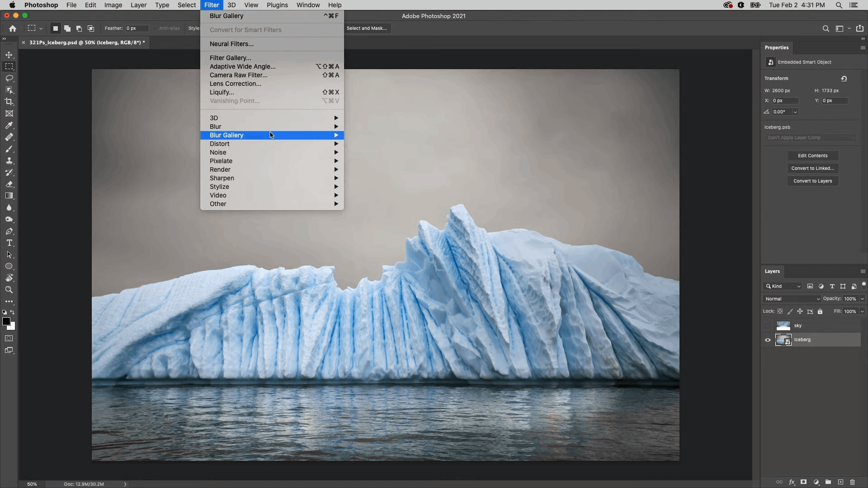Add a layer style with fx icon

click(792, 482)
